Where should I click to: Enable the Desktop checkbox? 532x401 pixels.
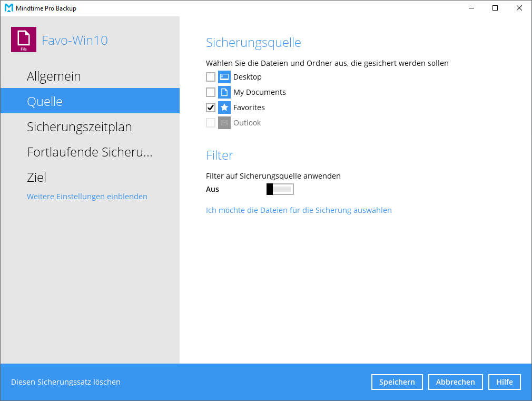pyautogui.click(x=211, y=77)
